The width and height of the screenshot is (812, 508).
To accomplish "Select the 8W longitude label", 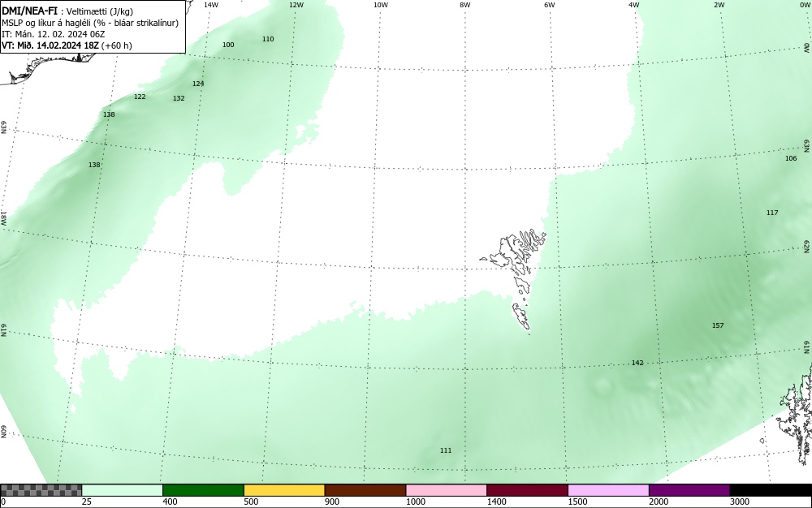I will [465, 5].
